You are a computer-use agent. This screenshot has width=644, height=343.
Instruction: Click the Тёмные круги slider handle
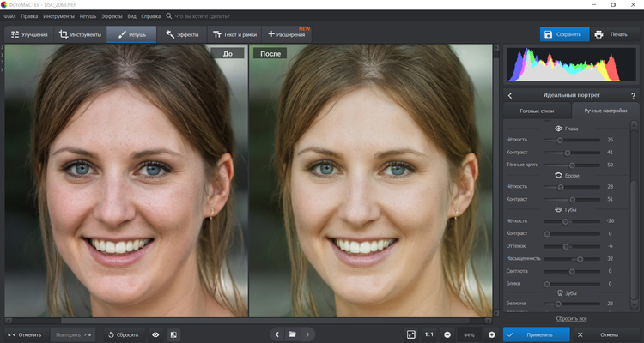point(572,164)
